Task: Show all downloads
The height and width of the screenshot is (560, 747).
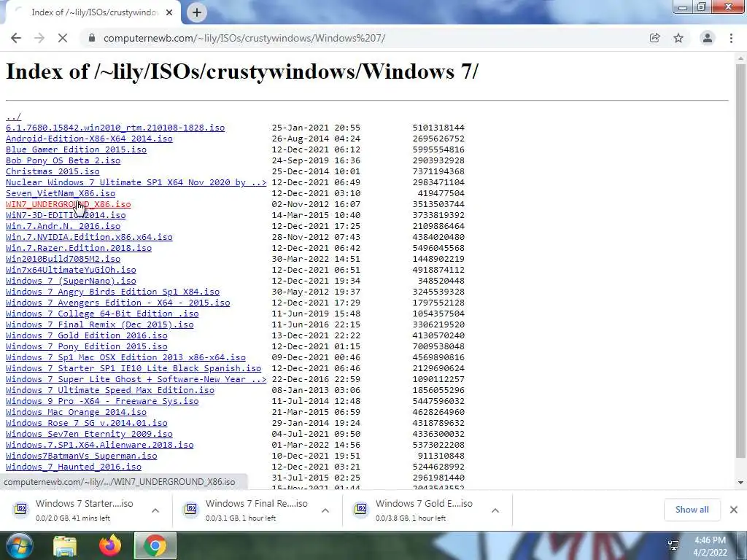Action: 692,510
